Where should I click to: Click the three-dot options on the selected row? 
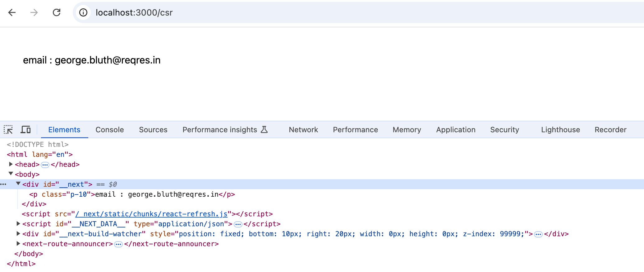click(3, 184)
